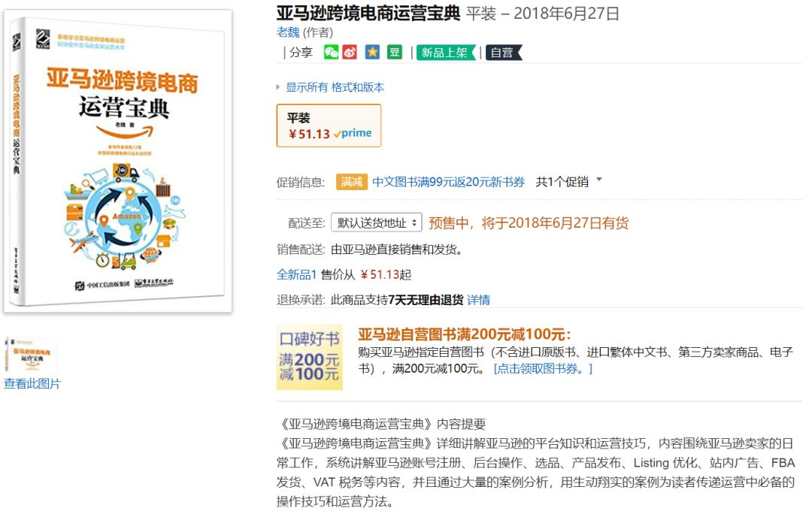Click the 新品上架 badge
Viewport: 812px width, 511px height.
point(446,53)
